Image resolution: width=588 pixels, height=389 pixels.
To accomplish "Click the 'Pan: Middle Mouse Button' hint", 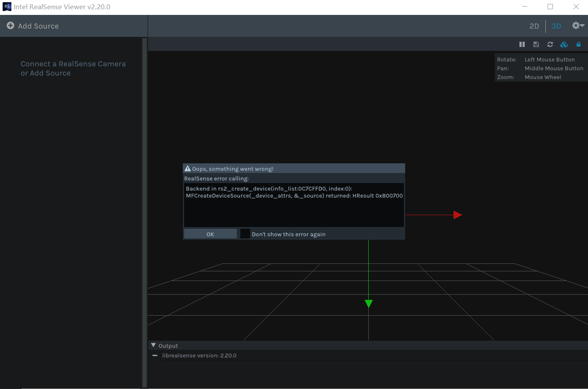I will tap(540, 68).
